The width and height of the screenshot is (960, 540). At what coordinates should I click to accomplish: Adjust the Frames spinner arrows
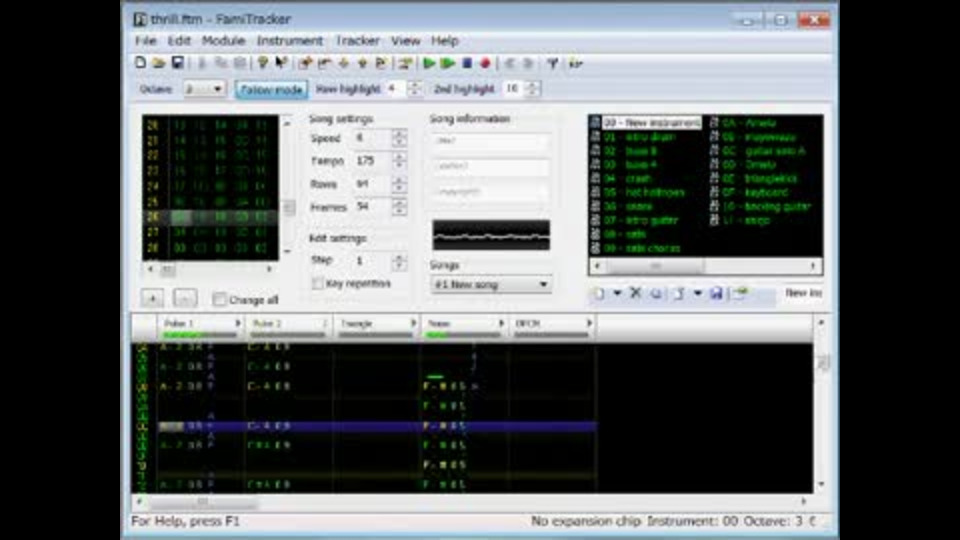click(x=399, y=207)
